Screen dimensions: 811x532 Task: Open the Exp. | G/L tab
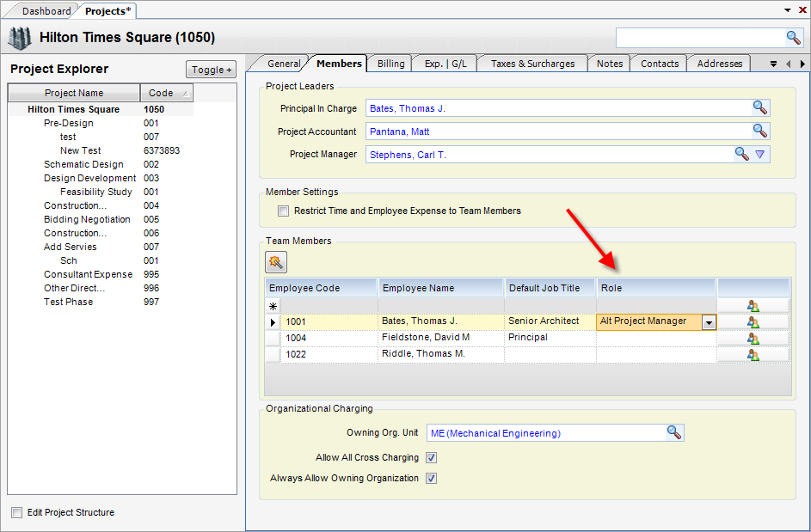pyautogui.click(x=445, y=64)
